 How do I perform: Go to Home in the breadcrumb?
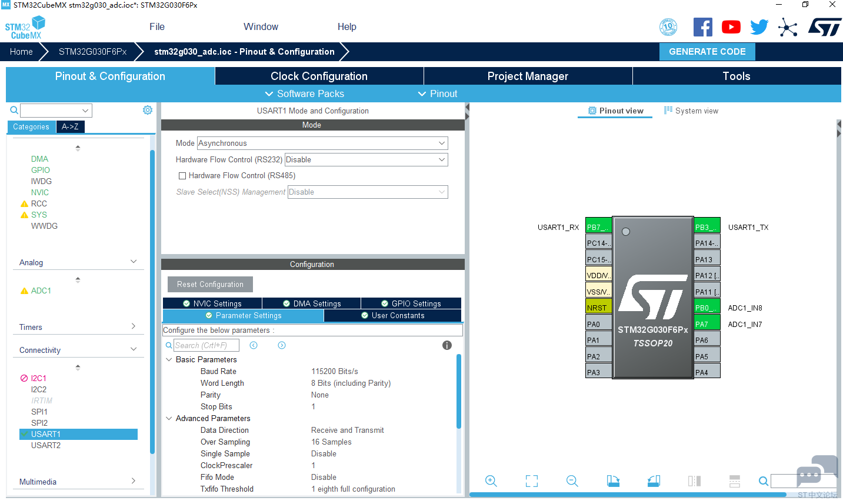(x=21, y=52)
